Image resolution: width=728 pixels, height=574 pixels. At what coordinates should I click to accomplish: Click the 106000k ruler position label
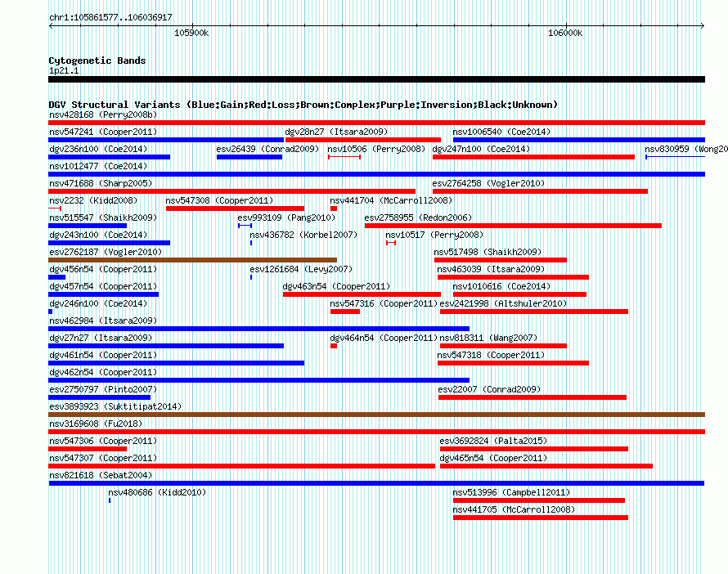point(565,33)
